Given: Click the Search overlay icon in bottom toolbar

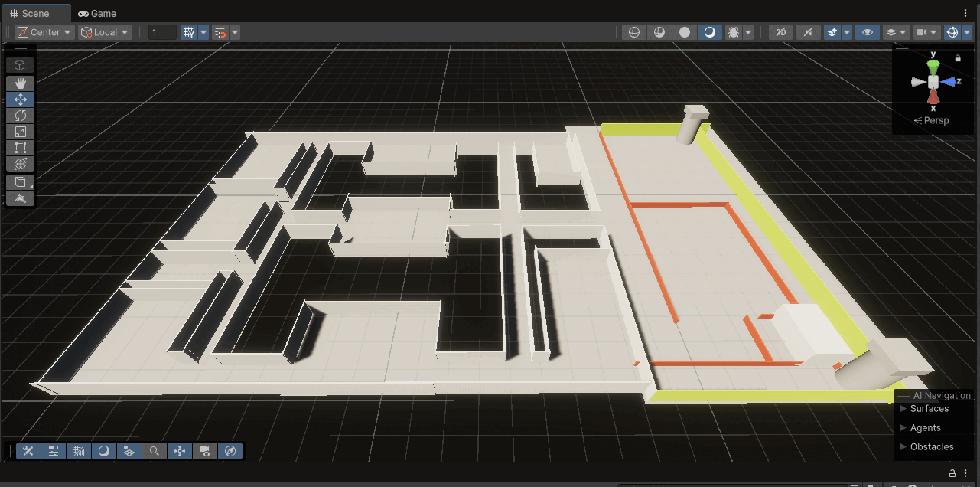Looking at the screenshot, I should coord(155,451).
